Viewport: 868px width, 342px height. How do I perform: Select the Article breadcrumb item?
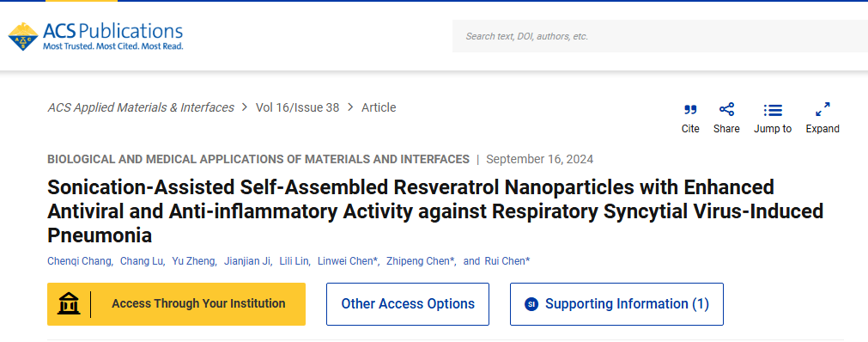coord(379,107)
